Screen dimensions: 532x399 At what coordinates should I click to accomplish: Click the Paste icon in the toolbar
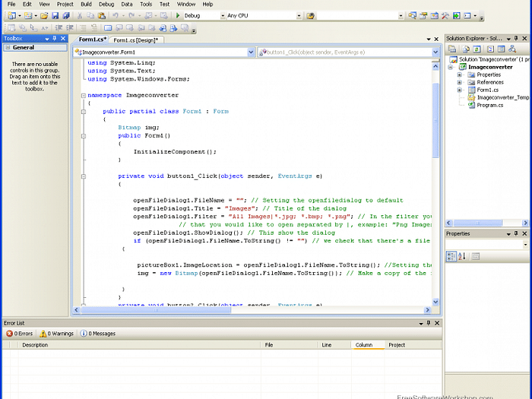[x=101, y=15]
